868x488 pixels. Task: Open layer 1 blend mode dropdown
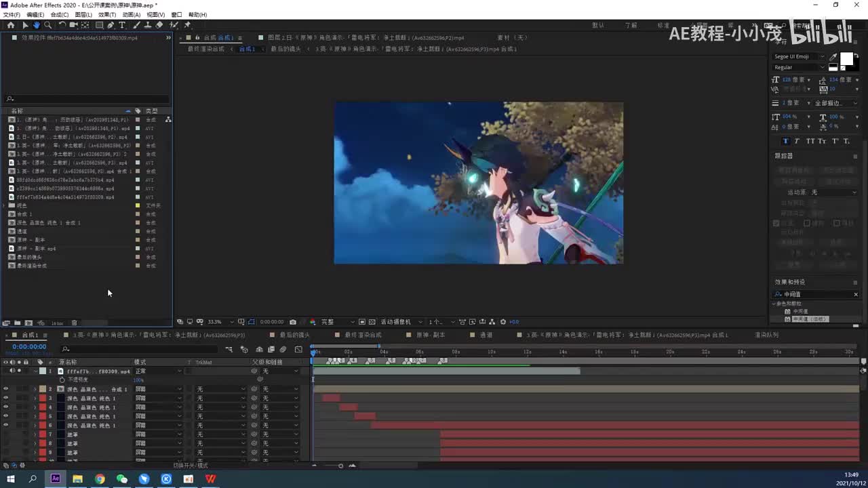pyautogui.click(x=158, y=371)
